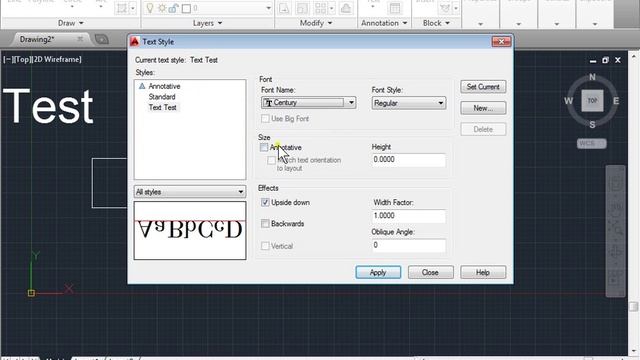
Task: Click Match text orientation to layout checkbox
Action: tap(271, 160)
